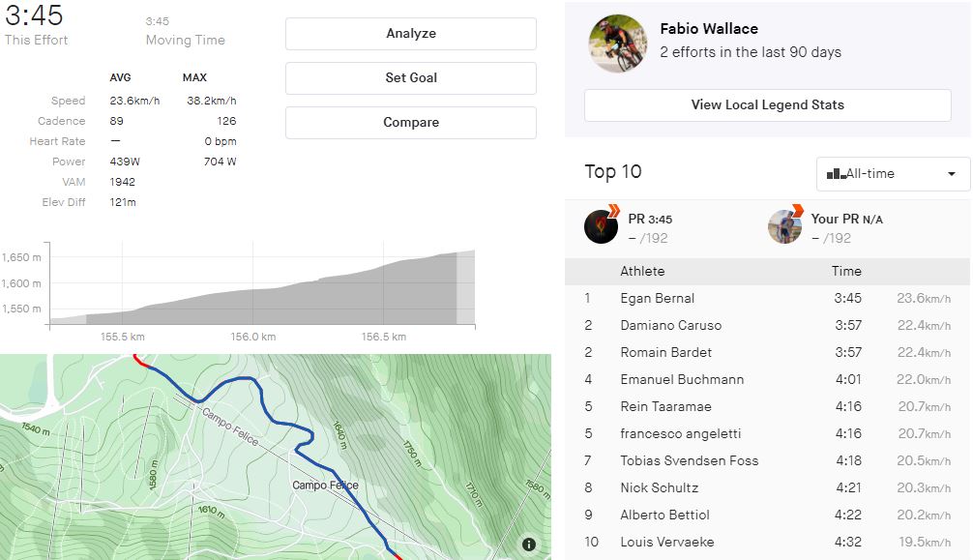The height and width of the screenshot is (560, 973).
Task: Open Romain Bardet's athlete profile
Action: coord(665,353)
